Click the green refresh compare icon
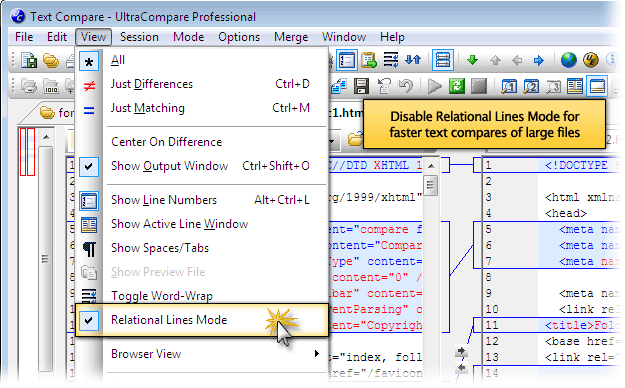Image resolution: width=625 pixels, height=388 pixels. [x=457, y=86]
